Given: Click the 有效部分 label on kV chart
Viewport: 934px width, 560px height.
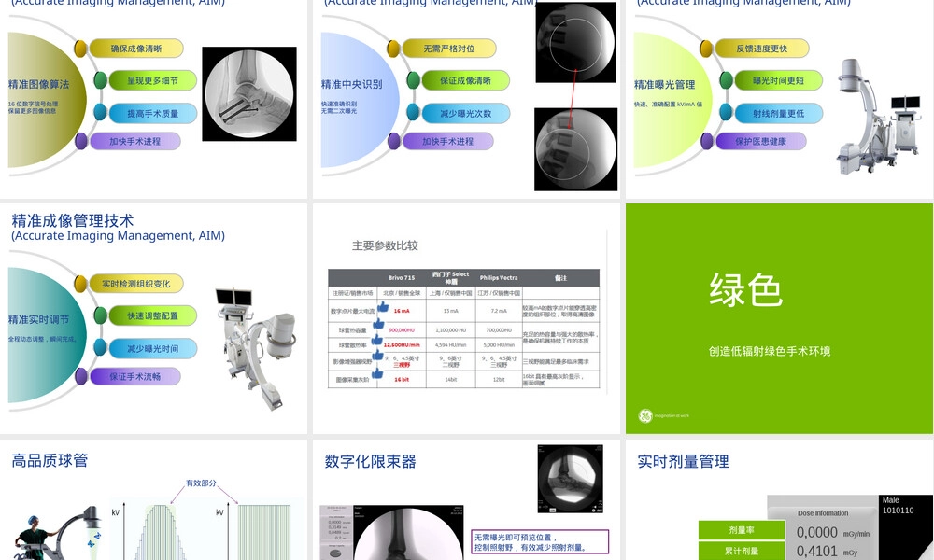Looking at the screenshot, I should (x=201, y=483).
